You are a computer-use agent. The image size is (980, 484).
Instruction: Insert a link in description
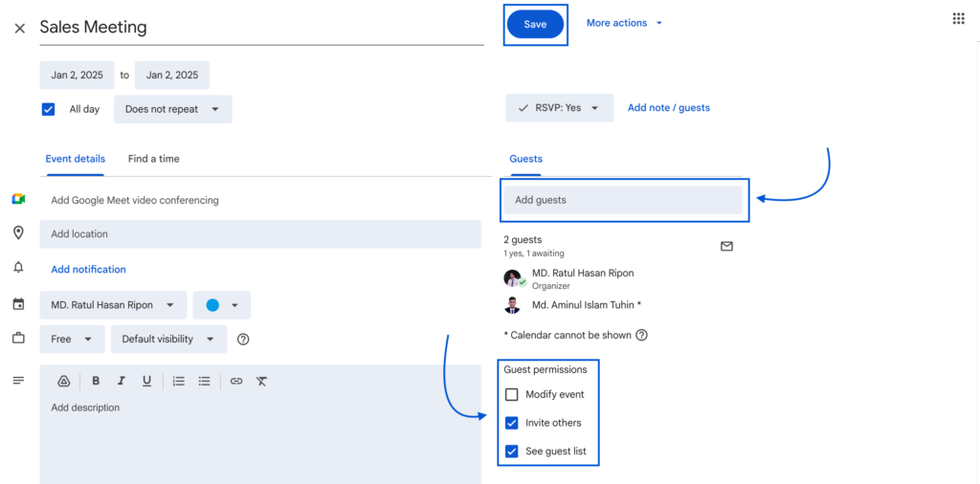click(236, 381)
